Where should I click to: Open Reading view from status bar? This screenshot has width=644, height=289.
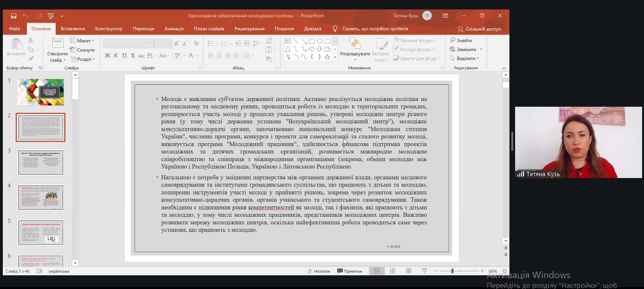pos(408,271)
